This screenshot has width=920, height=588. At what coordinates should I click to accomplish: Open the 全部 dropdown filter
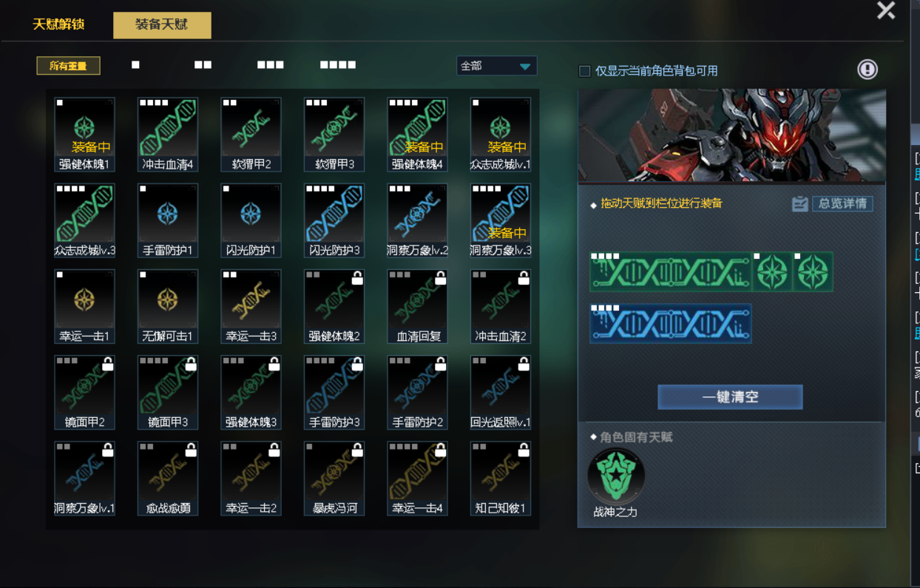point(497,66)
